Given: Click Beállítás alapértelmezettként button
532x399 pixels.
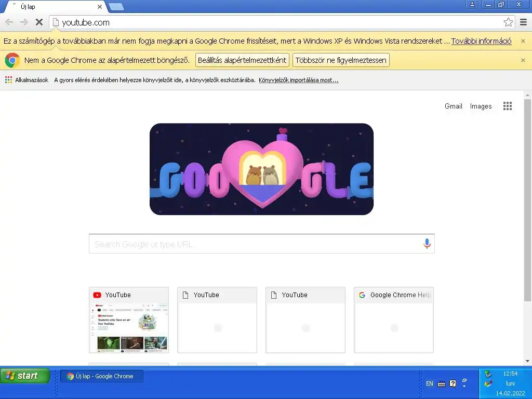Looking at the screenshot, I should pyautogui.click(x=242, y=60).
